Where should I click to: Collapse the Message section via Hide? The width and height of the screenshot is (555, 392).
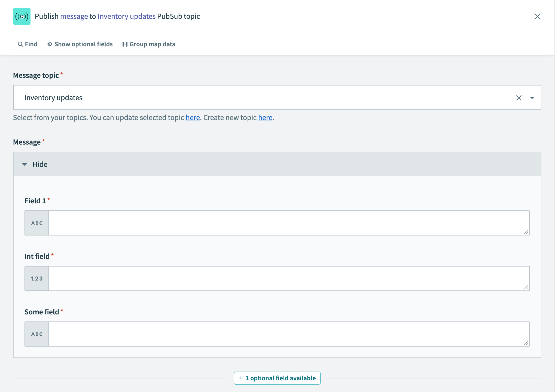coord(40,164)
